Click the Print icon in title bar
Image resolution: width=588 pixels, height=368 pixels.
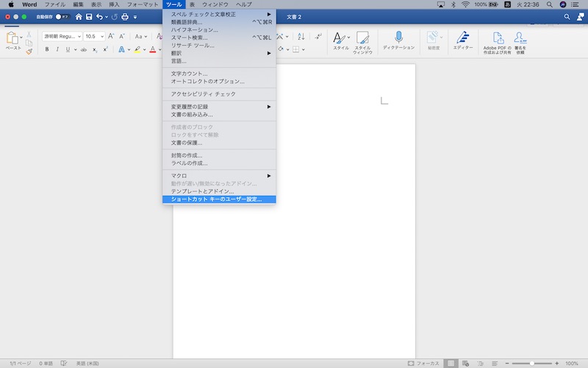coord(125,17)
